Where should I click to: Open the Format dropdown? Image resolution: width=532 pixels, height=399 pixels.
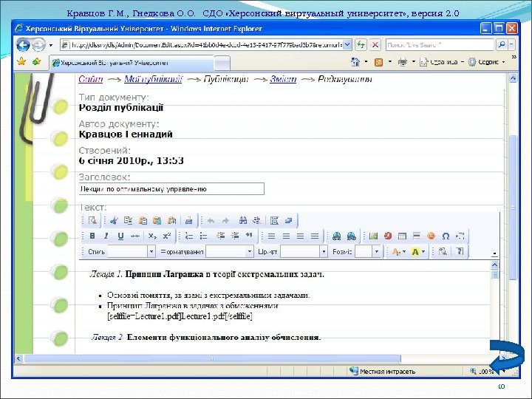tap(250, 252)
